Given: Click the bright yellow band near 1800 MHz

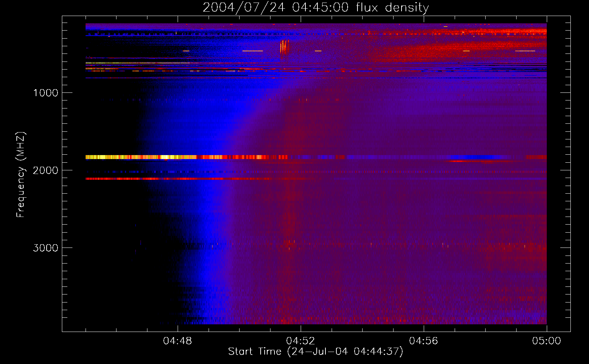Looking at the screenshot, I should coord(186,157).
